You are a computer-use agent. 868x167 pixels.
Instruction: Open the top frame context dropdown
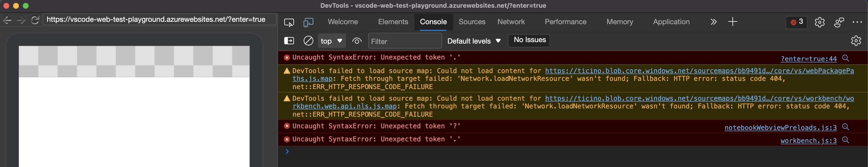(331, 41)
